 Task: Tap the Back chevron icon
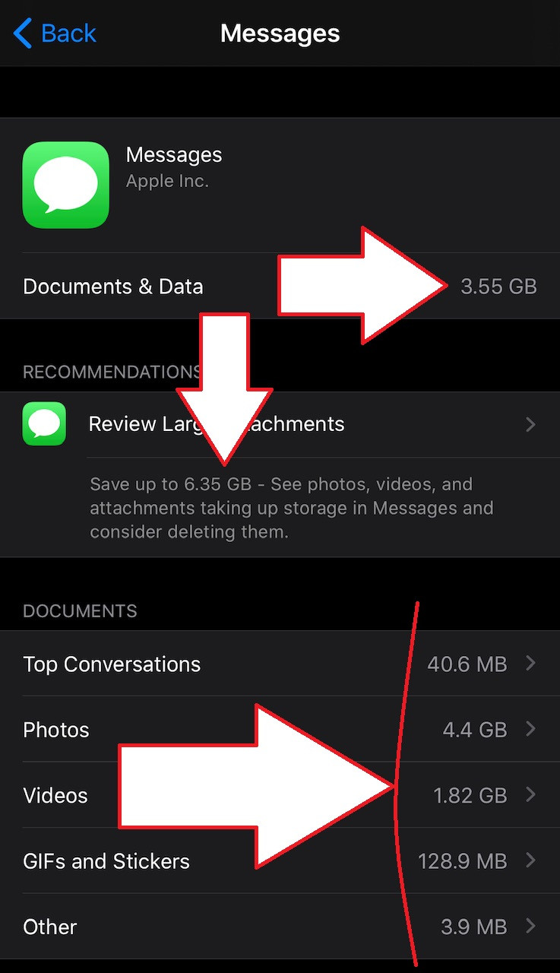click(x=23, y=33)
